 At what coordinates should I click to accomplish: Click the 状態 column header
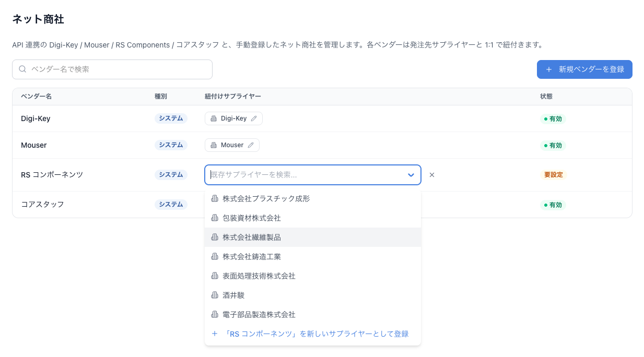(546, 97)
